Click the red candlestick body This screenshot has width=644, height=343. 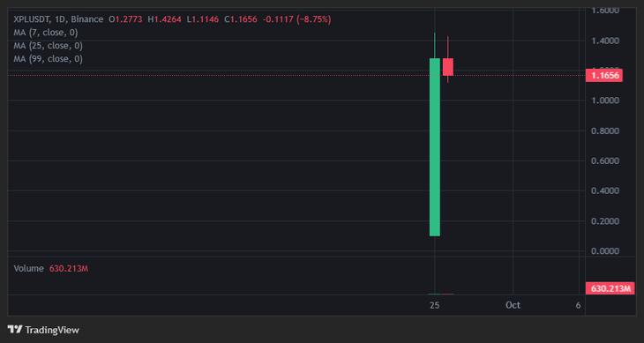[447, 67]
